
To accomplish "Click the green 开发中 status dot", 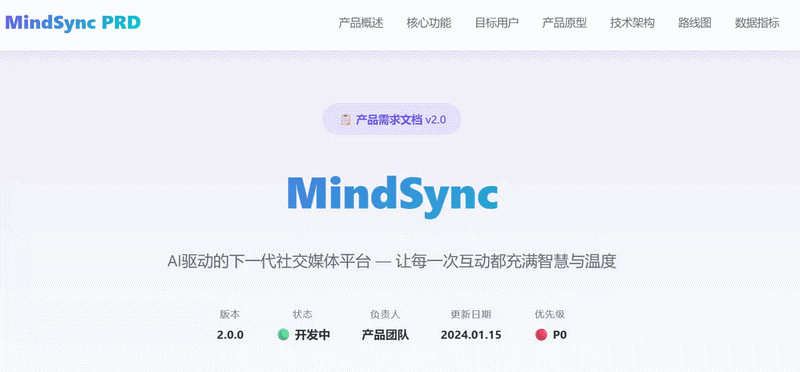I will tap(283, 335).
